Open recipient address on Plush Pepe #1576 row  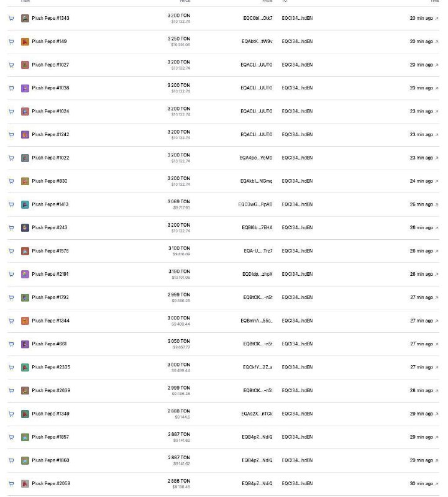(x=297, y=251)
